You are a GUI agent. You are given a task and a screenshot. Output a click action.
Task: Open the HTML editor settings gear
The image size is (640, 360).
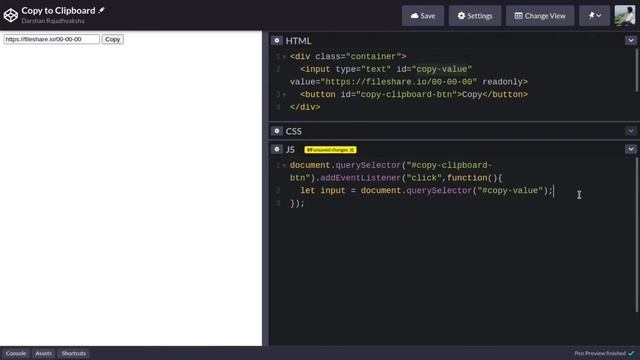click(x=277, y=40)
